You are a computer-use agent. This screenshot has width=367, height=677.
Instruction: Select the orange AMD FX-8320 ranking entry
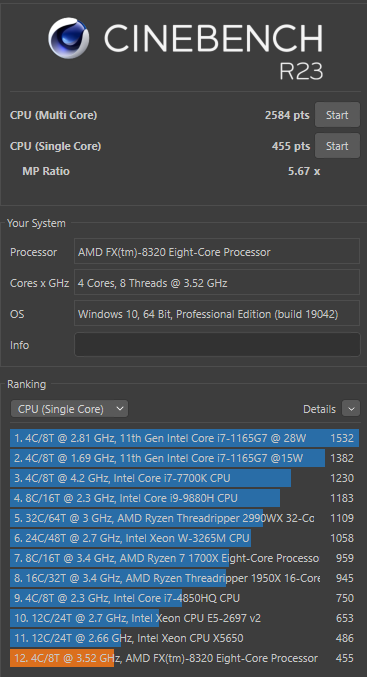184,658
